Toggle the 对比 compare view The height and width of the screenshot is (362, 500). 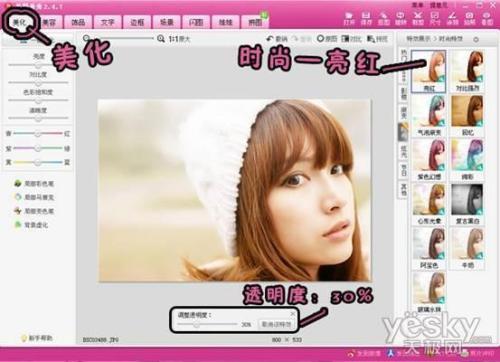pos(351,39)
